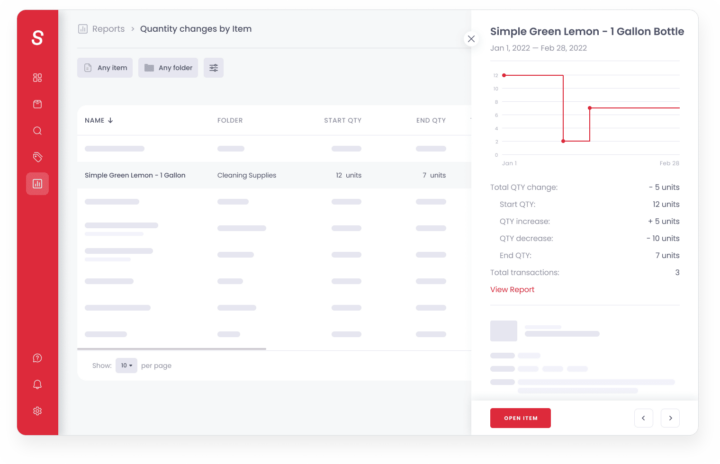Open the tags icon in the sidebar

(x=37, y=157)
